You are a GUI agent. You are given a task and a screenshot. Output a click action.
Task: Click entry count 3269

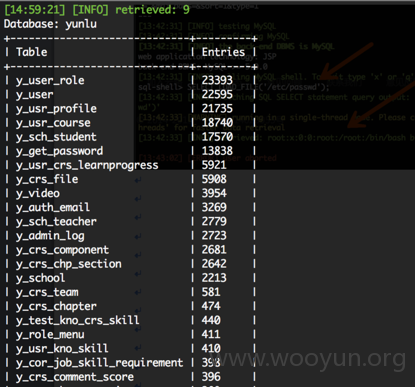[214, 207]
